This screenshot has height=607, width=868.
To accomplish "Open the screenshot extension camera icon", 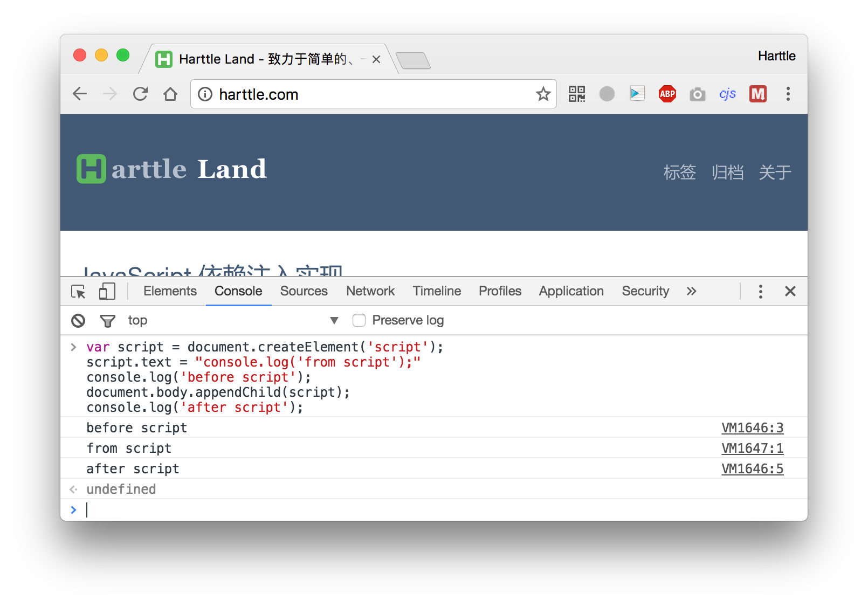I will point(697,94).
